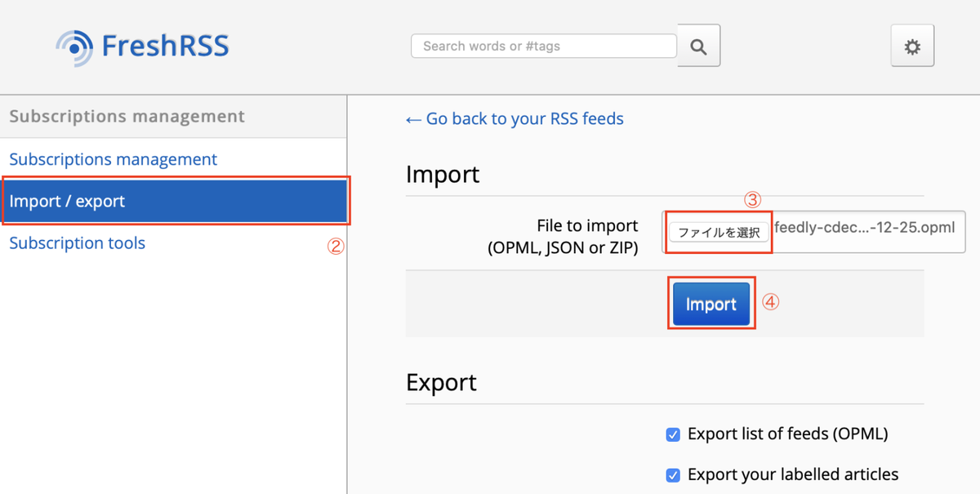980x494 pixels.
Task: Click the "File to import" field label
Action: coord(587,226)
